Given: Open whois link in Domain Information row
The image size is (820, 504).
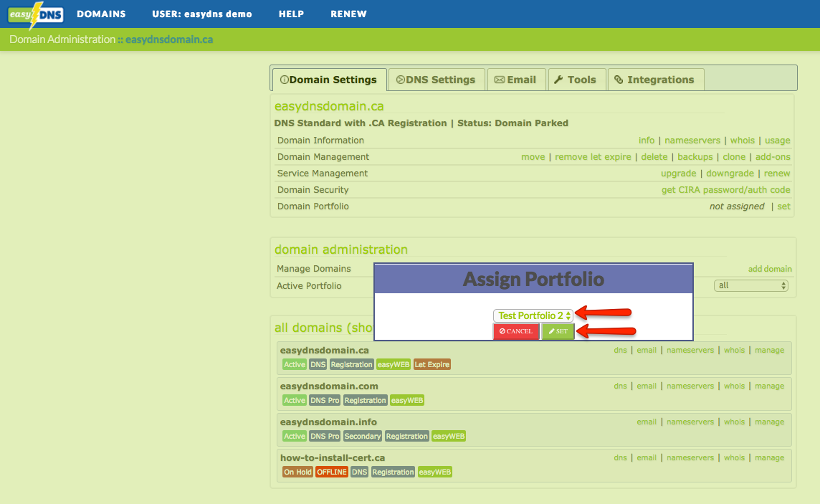Looking at the screenshot, I should pyautogui.click(x=743, y=140).
